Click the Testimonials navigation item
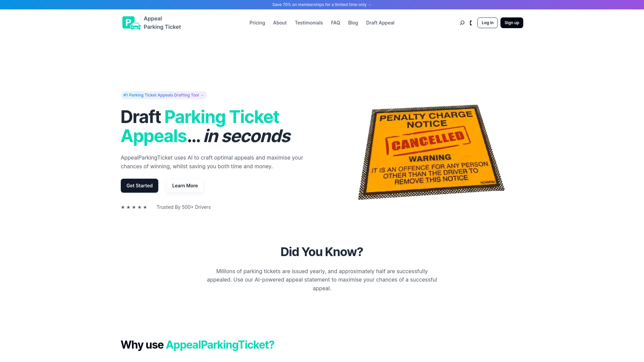644x362 pixels. coord(308,22)
